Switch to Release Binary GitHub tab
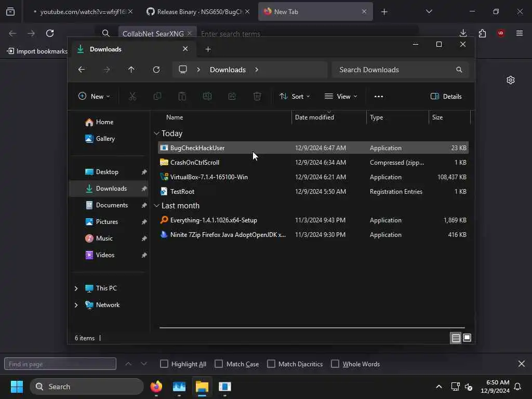 point(198,12)
